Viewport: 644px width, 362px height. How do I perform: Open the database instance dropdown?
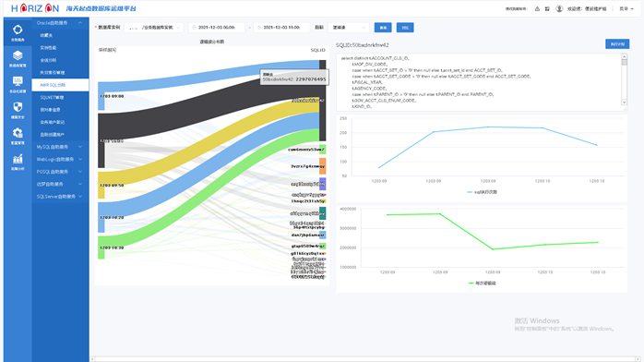pyautogui.click(x=153, y=28)
